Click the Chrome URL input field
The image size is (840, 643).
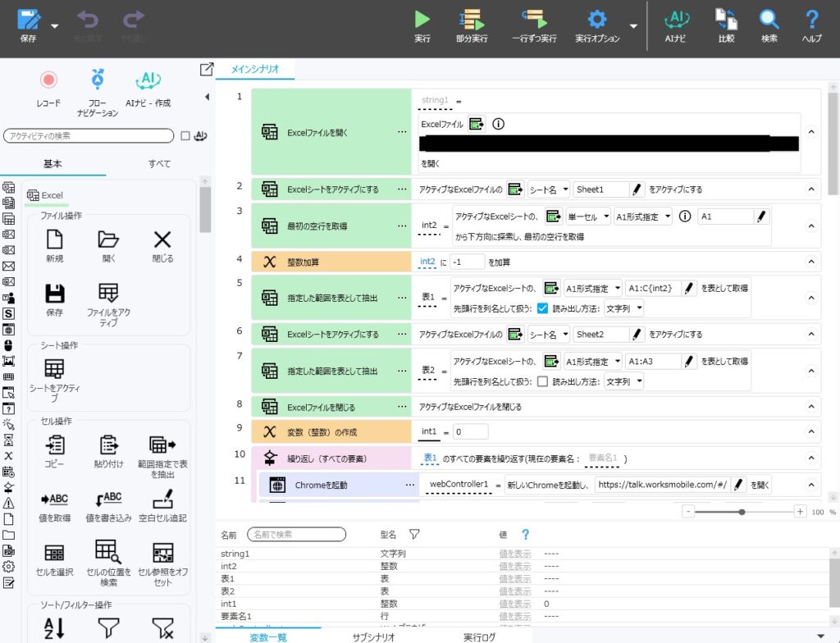click(663, 485)
